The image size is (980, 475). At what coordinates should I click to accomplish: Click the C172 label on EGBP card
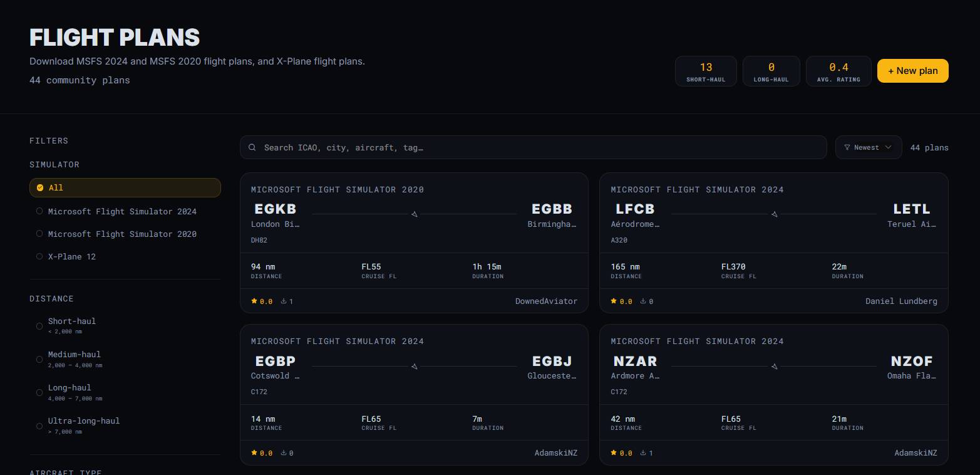[x=259, y=392]
